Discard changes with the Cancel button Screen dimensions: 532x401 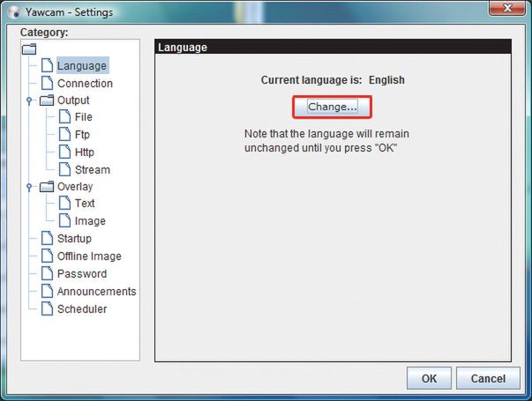pyautogui.click(x=488, y=378)
